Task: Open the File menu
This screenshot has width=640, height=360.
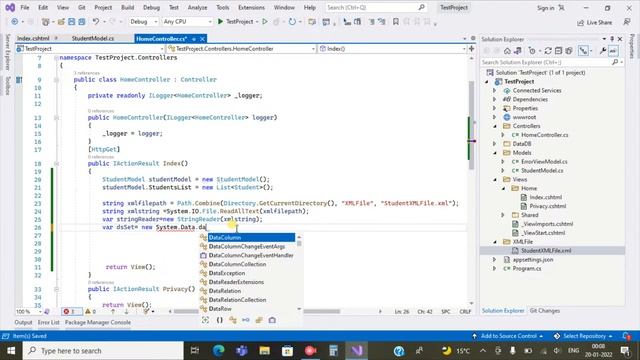Action: (25, 8)
